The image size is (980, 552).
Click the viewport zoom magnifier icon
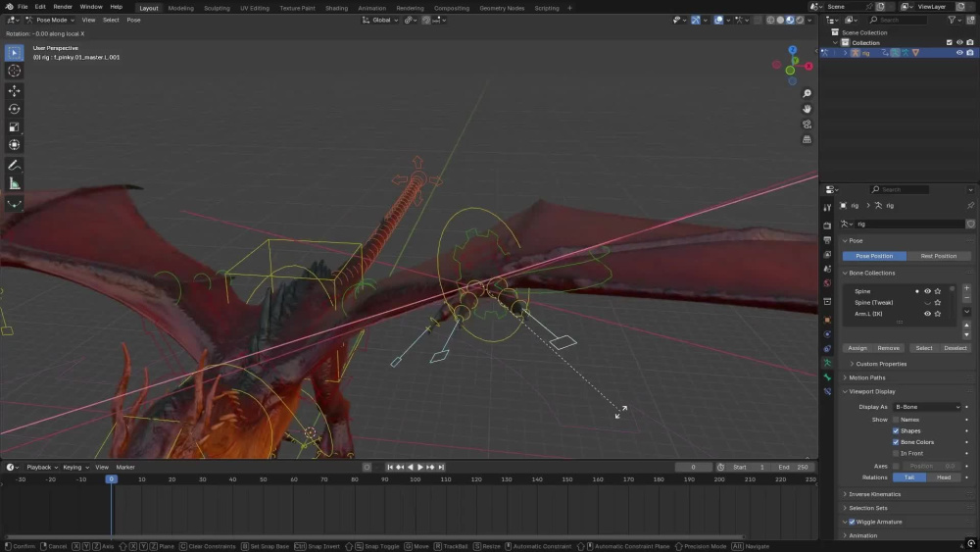[x=807, y=93]
